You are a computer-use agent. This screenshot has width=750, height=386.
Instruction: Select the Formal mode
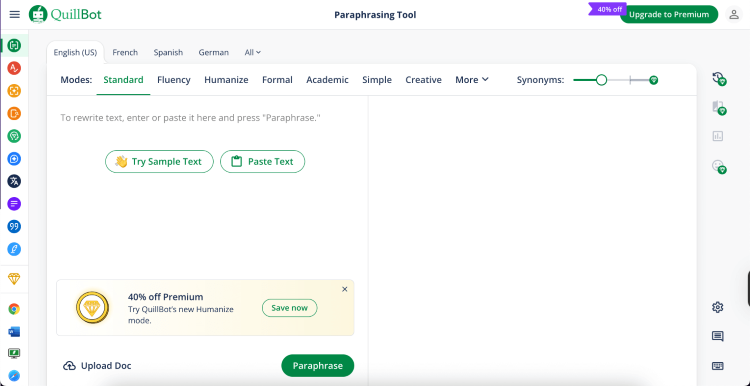point(277,80)
